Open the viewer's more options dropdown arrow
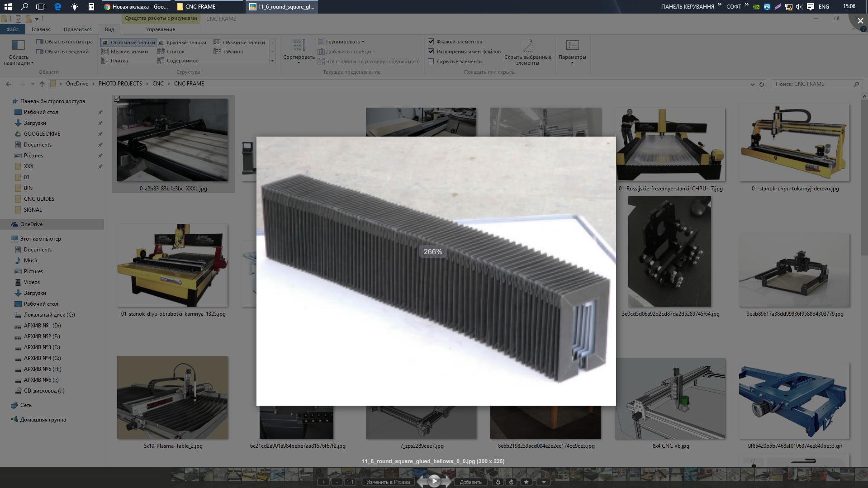The width and height of the screenshot is (868, 488). [x=544, y=482]
